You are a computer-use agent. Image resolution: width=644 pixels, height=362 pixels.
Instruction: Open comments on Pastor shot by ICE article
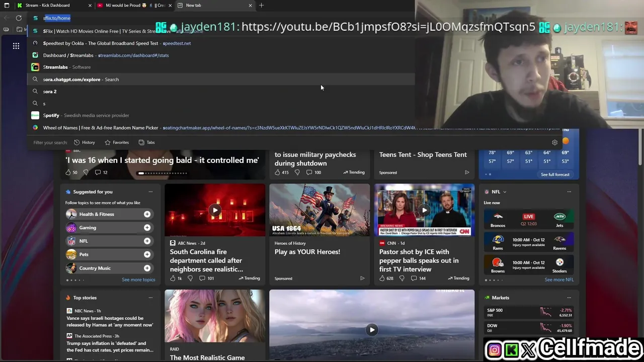418,278
